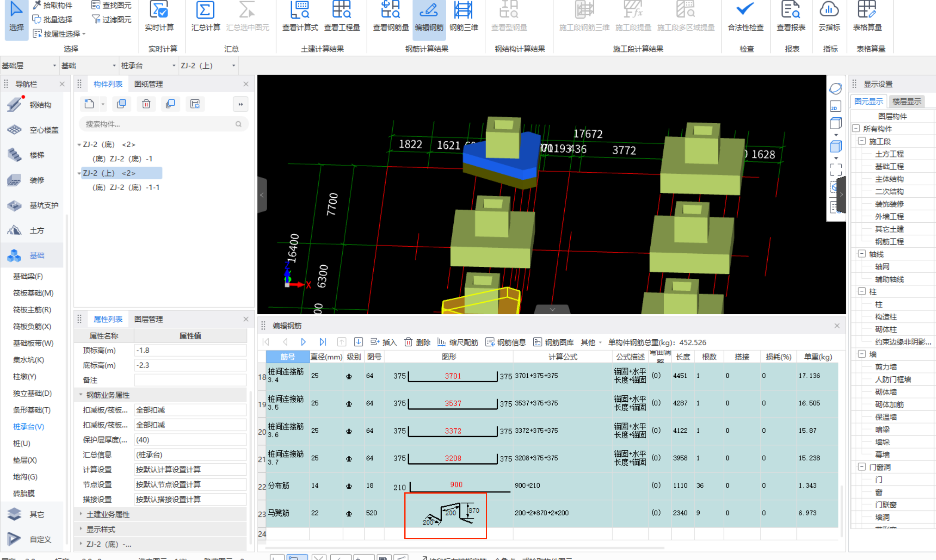Click 缩尺配筋 button
936x560 pixels.
tap(458, 342)
